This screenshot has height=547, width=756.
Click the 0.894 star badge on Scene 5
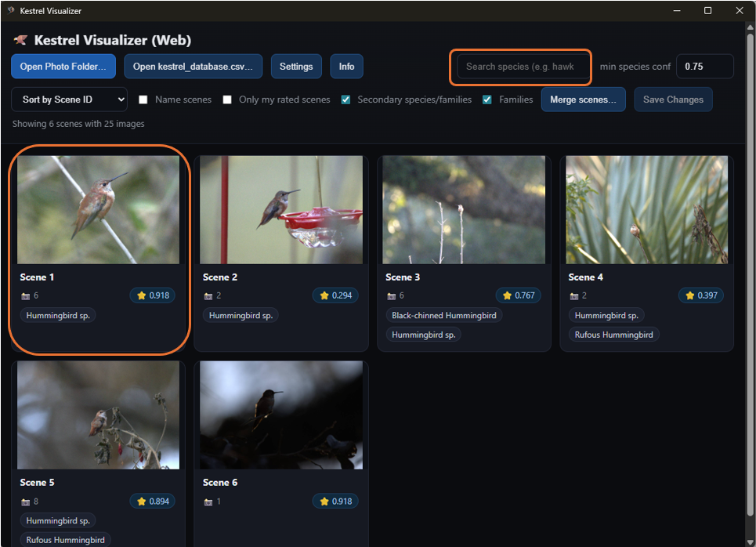[x=152, y=501]
